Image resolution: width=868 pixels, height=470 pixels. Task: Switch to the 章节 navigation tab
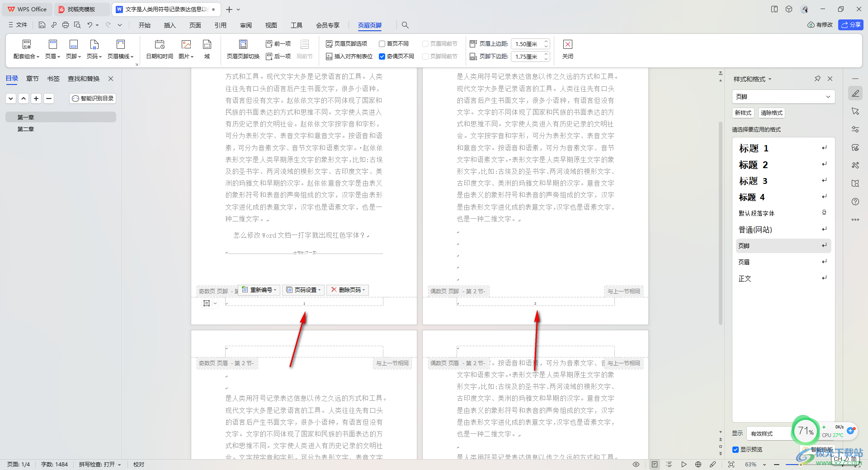(x=33, y=79)
